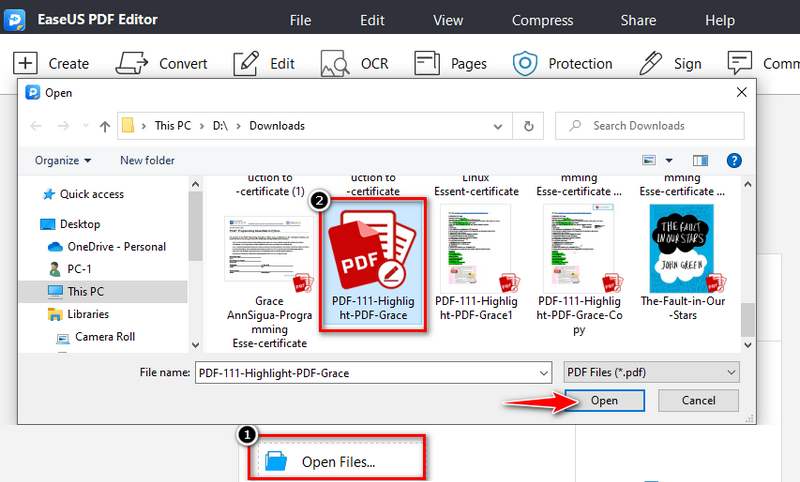Click Downloads in the address path
Viewport: 800px width, 482px height.
277,125
